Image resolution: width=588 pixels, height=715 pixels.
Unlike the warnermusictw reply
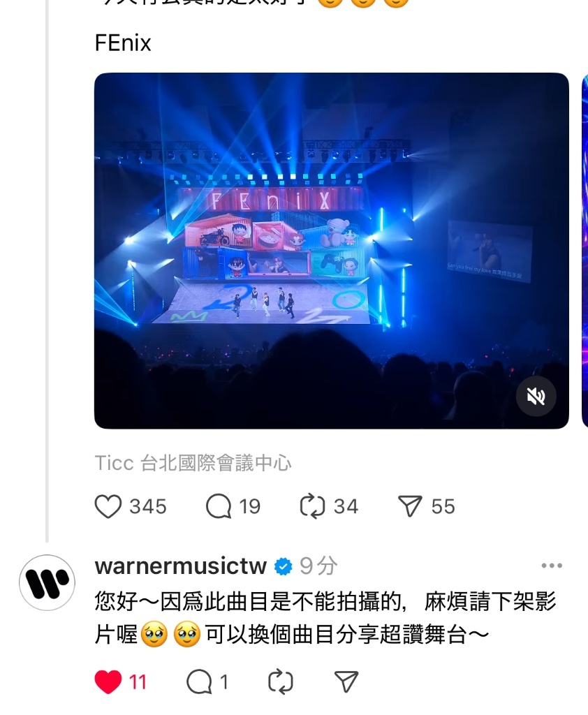108,681
